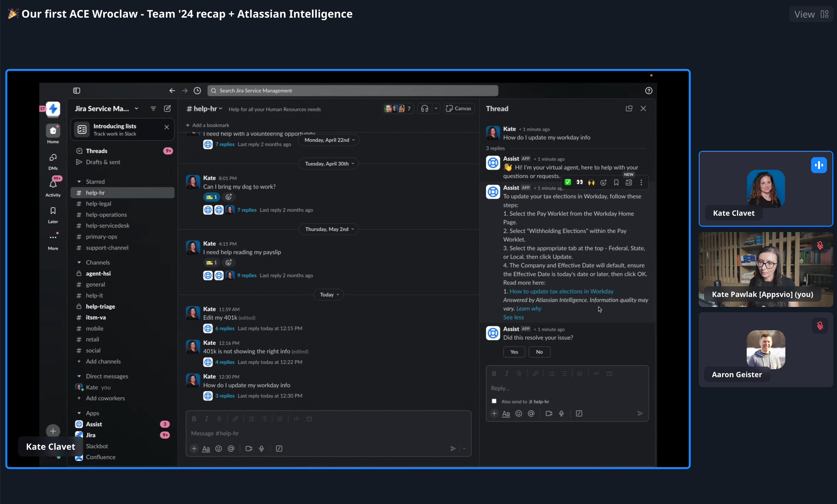Open the more actions menu on the Assist message
Screen dimensions: 837x504
tap(641, 182)
